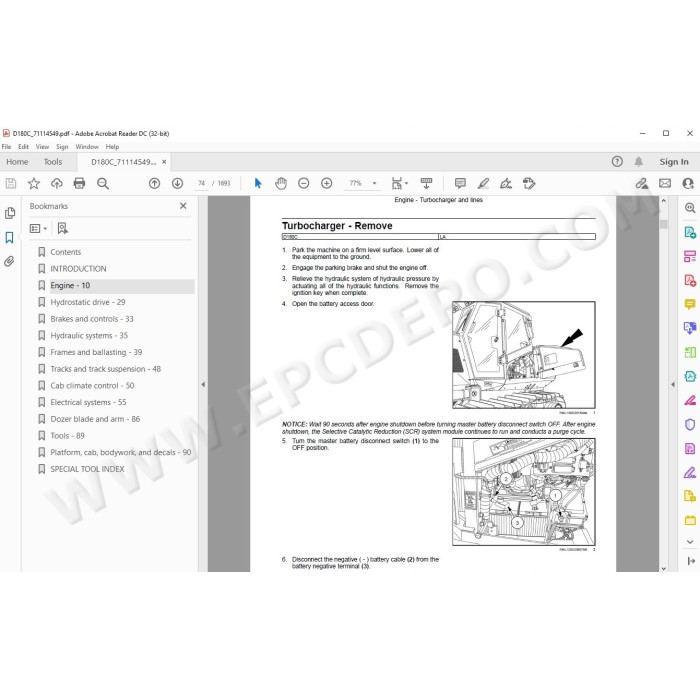Expand the right tools pane arrow

[673, 384]
